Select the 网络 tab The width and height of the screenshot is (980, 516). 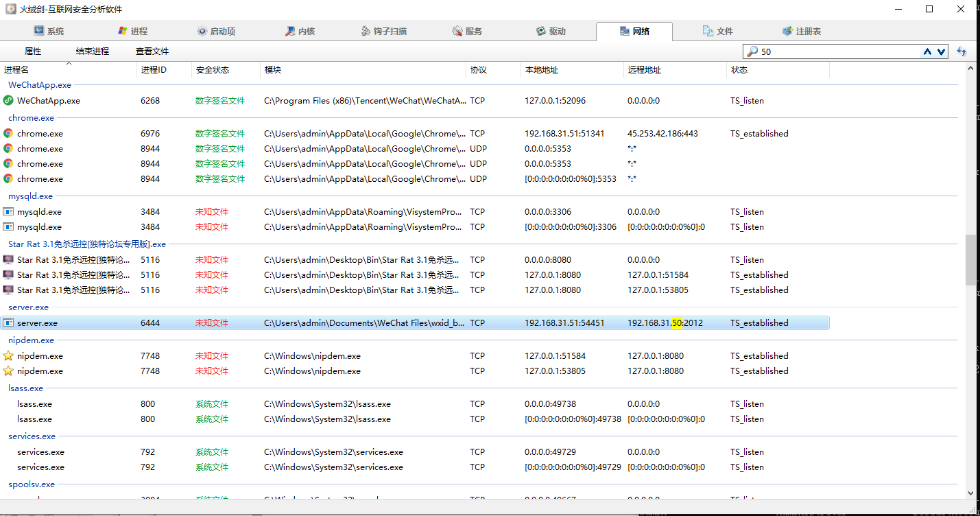[x=634, y=31]
